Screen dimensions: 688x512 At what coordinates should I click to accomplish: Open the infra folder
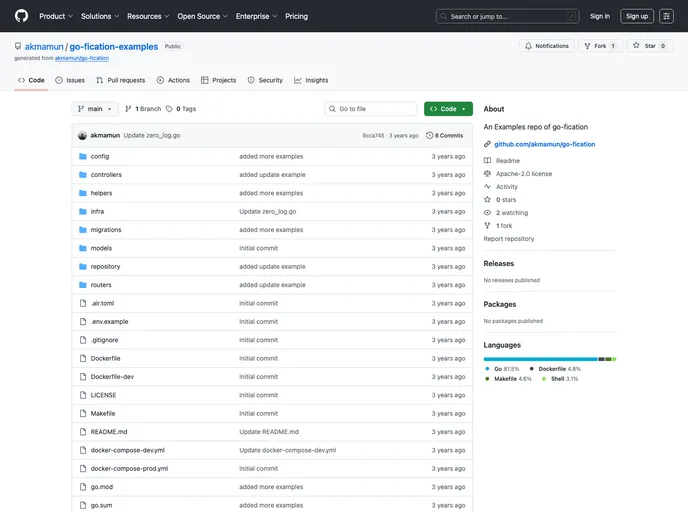coord(97,211)
